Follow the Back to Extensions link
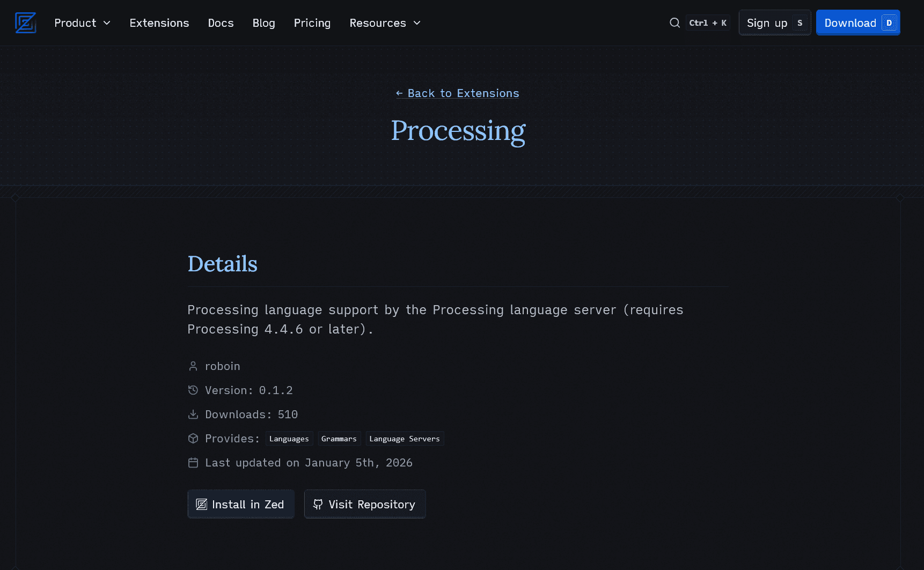 pyautogui.click(x=458, y=93)
